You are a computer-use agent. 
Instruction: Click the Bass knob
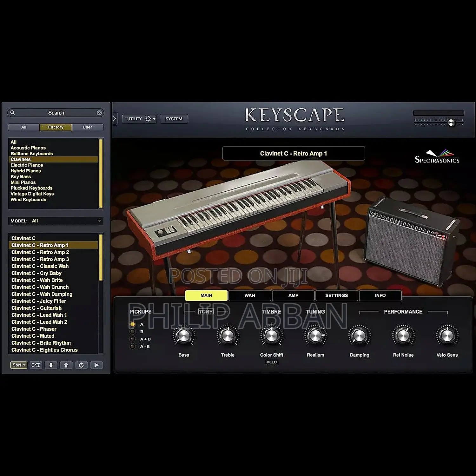184,336
